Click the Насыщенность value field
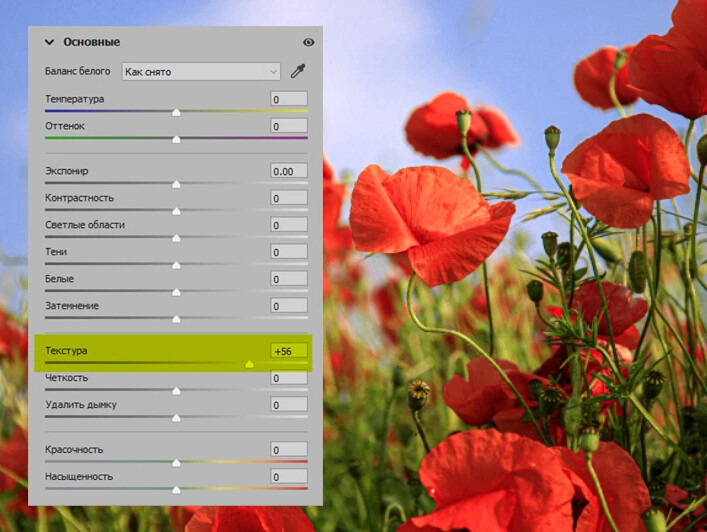Viewport: 707px width, 532px height. tap(289, 477)
